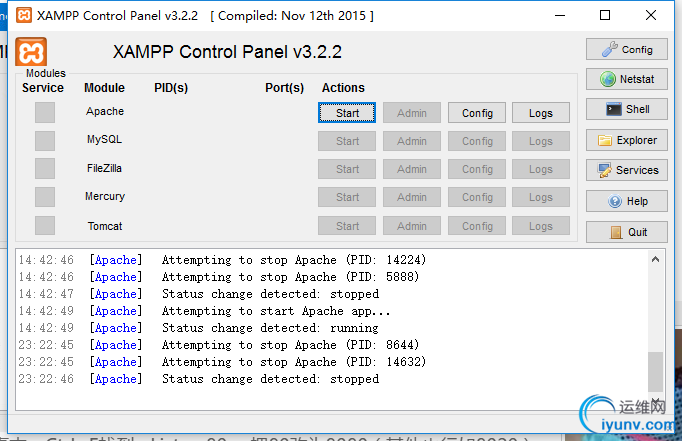The width and height of the screenshot is (682, 441).
Task: Click the log line with PID: 14224
Action: tap(222, 260)
